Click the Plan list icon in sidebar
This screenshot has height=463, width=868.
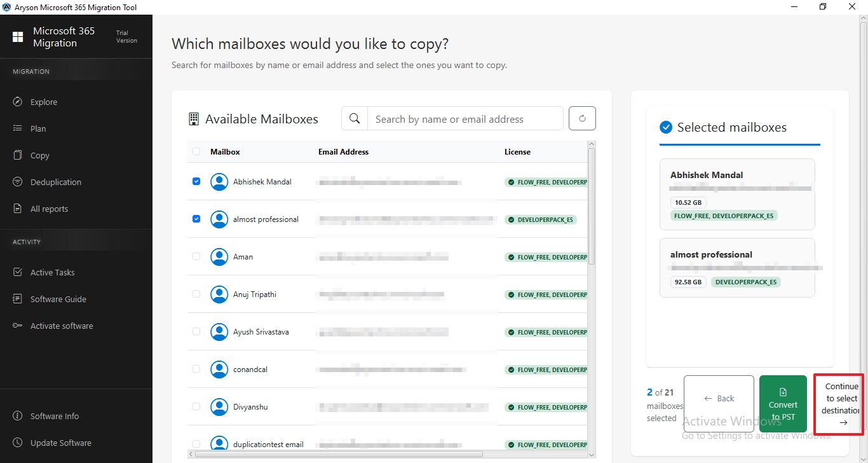(18, 128)
